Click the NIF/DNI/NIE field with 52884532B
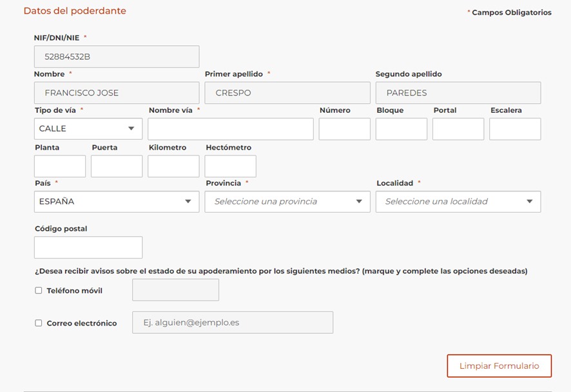Image resolution: width=571 pixels, height=392 pixels. 117,57
